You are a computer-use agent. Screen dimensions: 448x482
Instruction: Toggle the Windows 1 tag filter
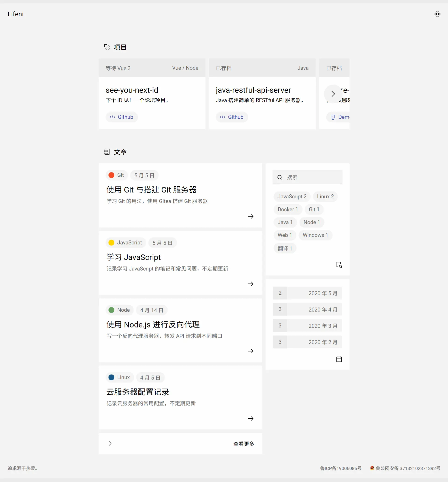315,235
